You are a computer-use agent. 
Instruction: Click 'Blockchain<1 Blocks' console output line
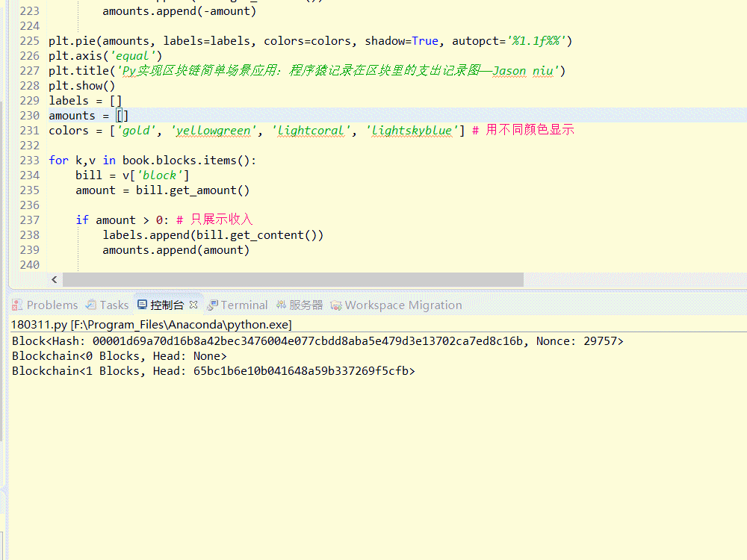(213, 371)
